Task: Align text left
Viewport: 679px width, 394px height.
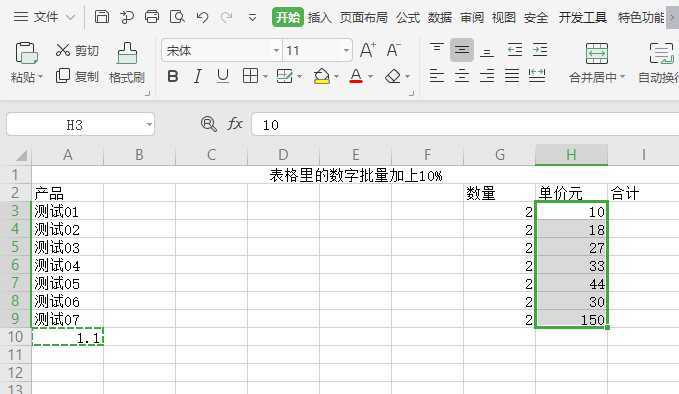Action: [x=436, y=76]
